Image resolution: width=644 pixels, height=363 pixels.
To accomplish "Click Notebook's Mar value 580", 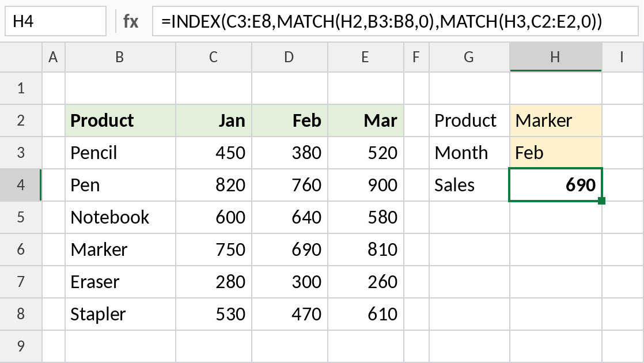I will 366,217.
